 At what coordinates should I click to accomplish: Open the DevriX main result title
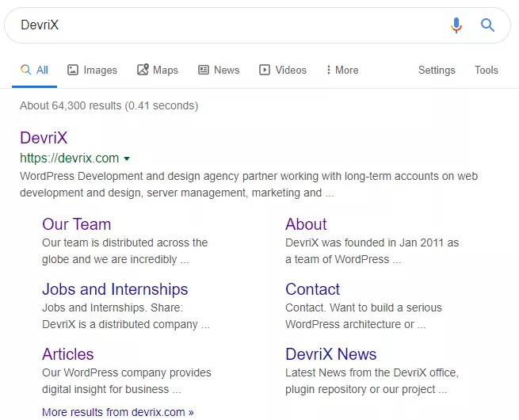tap(44, 138)
